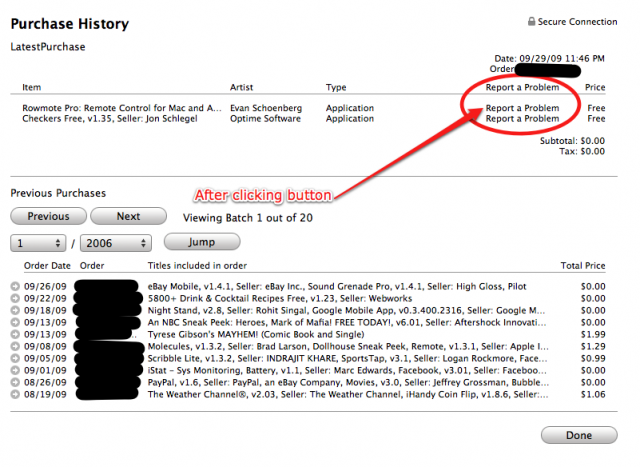Click the $1.29 total price
The height and width of the screenshot is (467, 640).
pyautogui.click(x=593, y=347)
